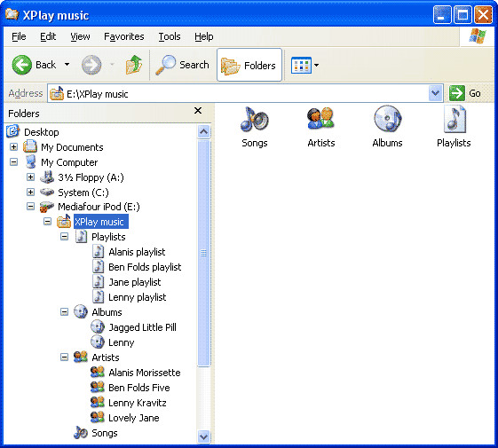Collapse the Artists tree node

coord(64,358)
